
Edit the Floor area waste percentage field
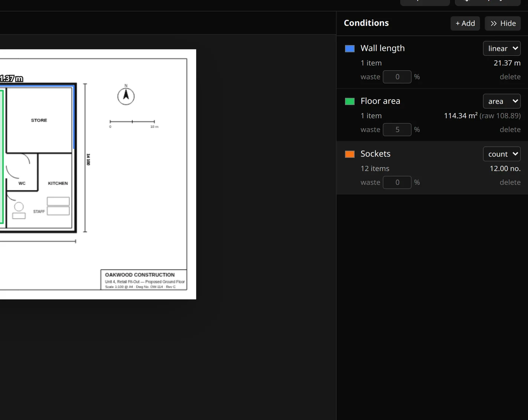point(397,130)
